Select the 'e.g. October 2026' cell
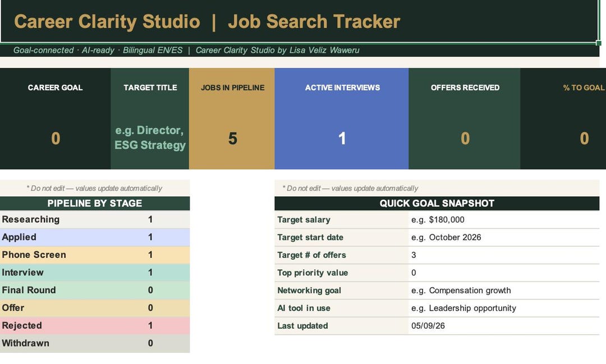The height and width of the screenshot is (364, 606). coord(503,237)
